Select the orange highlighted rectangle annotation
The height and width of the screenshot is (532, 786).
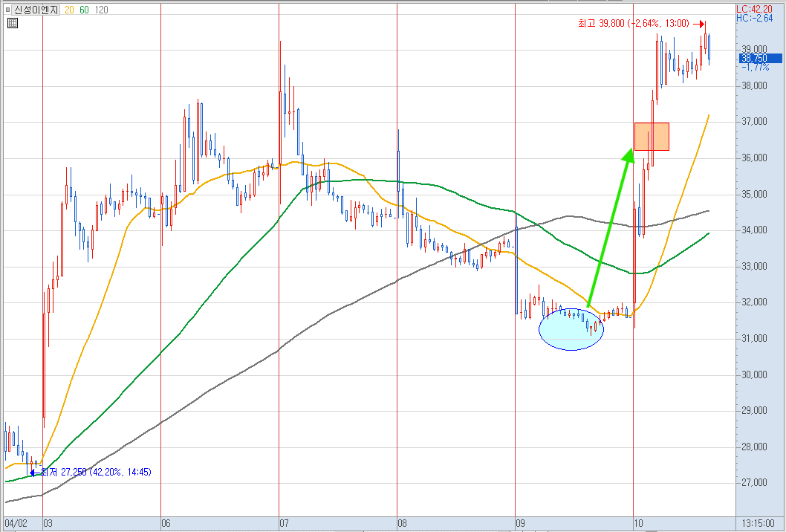coord(652,137)
